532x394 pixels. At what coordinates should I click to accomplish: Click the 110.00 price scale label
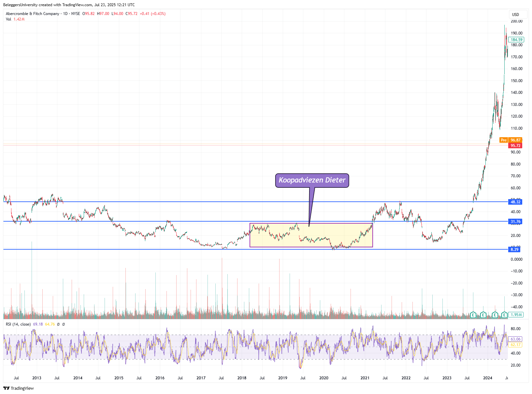click(x=517, y=128)
